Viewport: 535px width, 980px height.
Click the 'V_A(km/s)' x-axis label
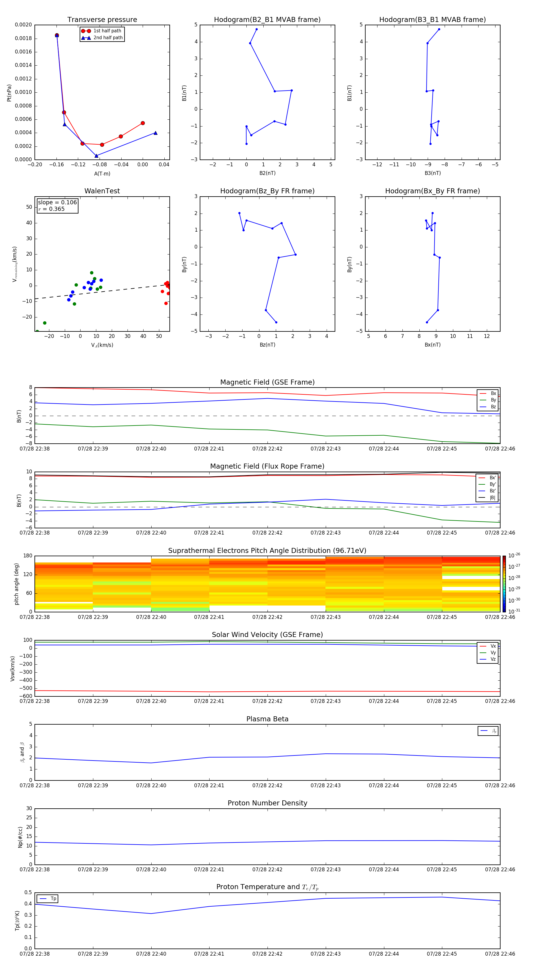tap(102, 345)
